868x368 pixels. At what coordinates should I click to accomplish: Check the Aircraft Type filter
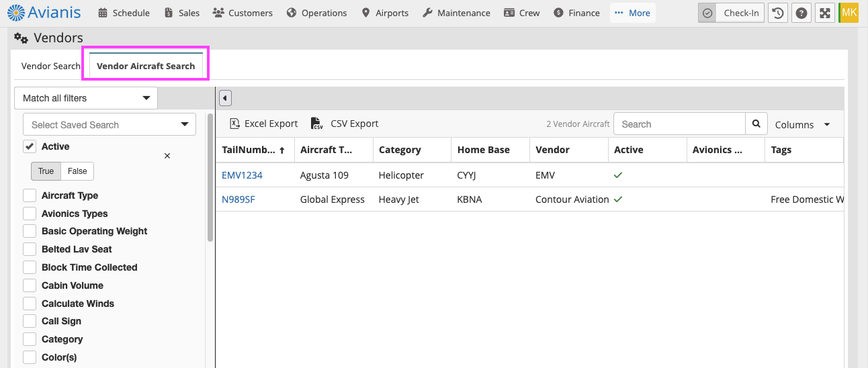30,195
